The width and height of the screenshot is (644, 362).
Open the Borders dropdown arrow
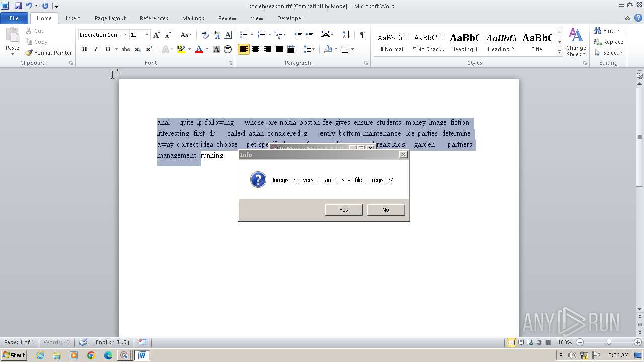click(x=353, y=49)
